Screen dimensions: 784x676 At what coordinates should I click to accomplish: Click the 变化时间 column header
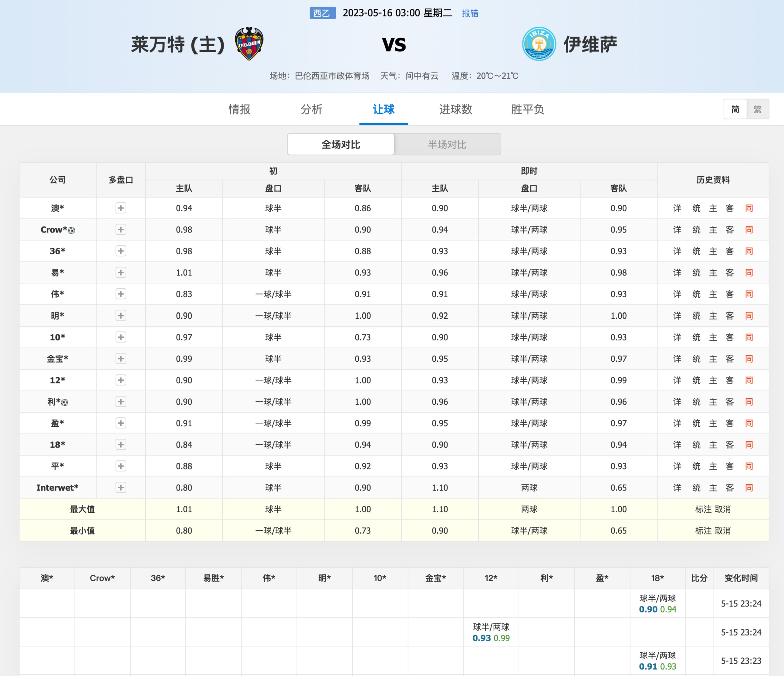pyautogui.click(x=741, y=578)
